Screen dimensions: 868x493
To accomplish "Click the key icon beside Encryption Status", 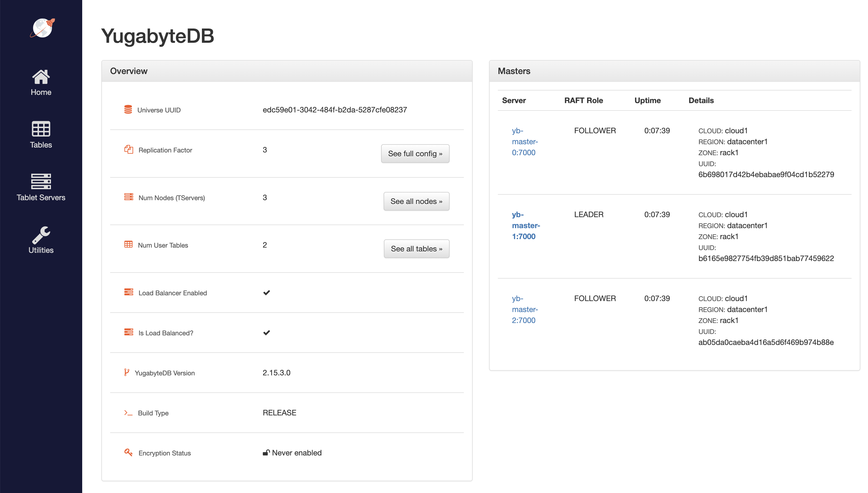I will pos(128,452).
